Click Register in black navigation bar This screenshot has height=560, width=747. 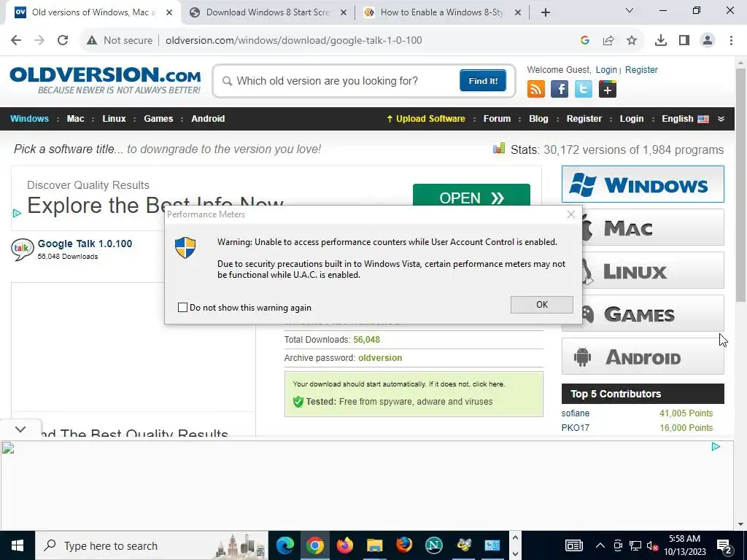click(584, 119)
